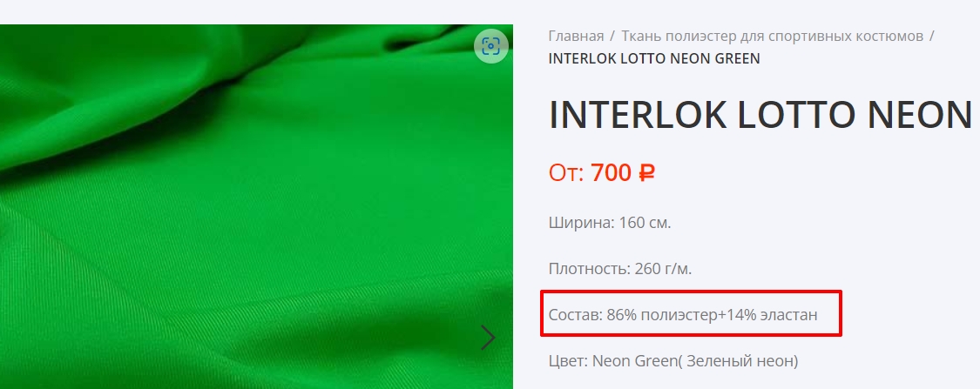Open Ткань полиэстер для спортивных костюмов category

[772, 36]
